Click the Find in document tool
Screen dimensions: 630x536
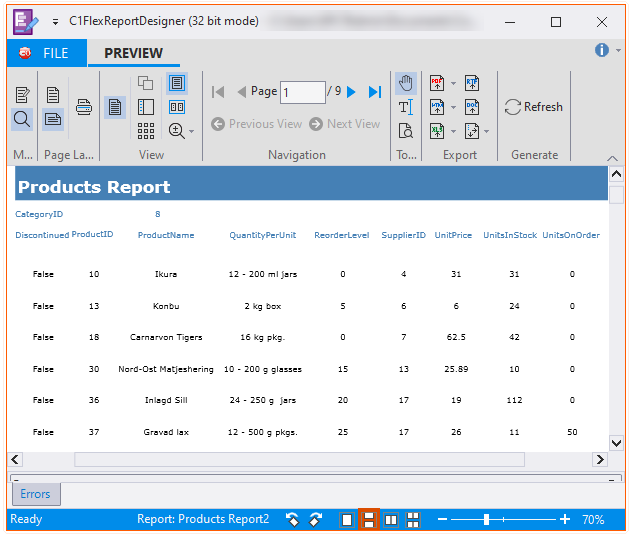coord(406,130)
